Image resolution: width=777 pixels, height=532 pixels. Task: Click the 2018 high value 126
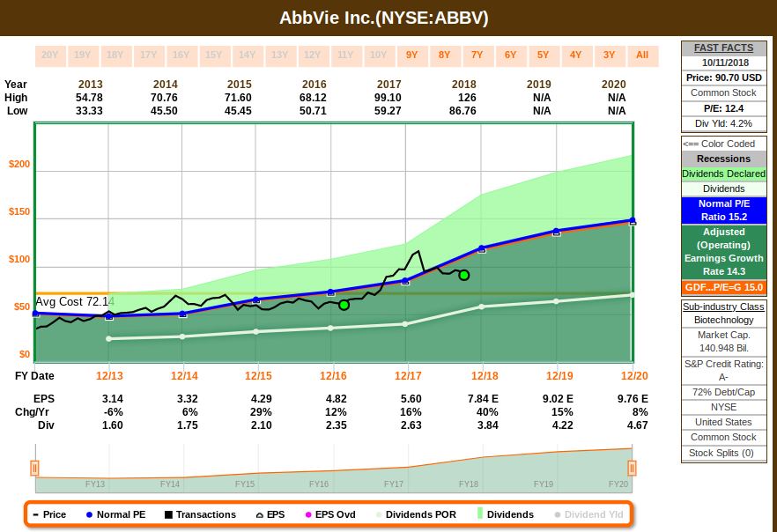[467, 98]
